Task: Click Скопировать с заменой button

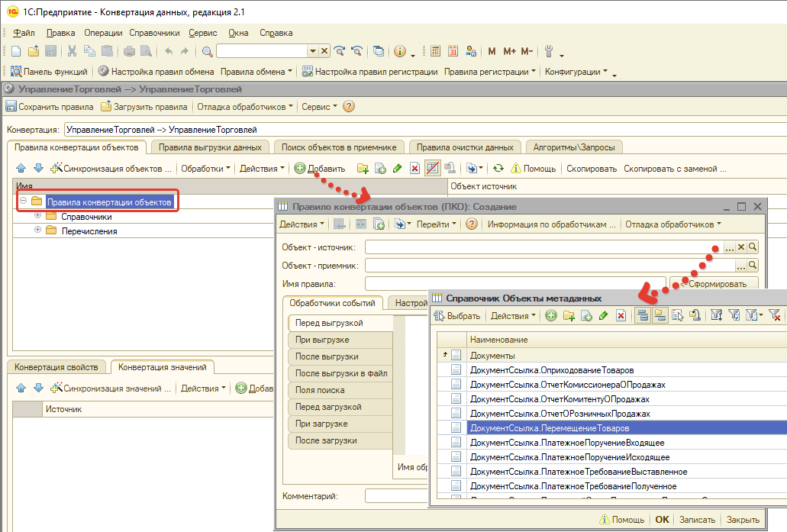Action: pos(675,169)
